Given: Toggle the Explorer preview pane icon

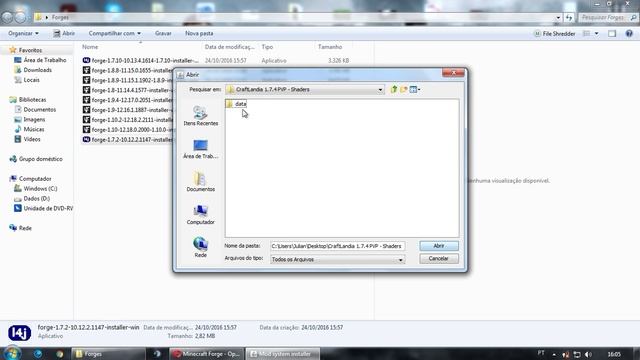Looking at the screenshot, I should point(612,34).
